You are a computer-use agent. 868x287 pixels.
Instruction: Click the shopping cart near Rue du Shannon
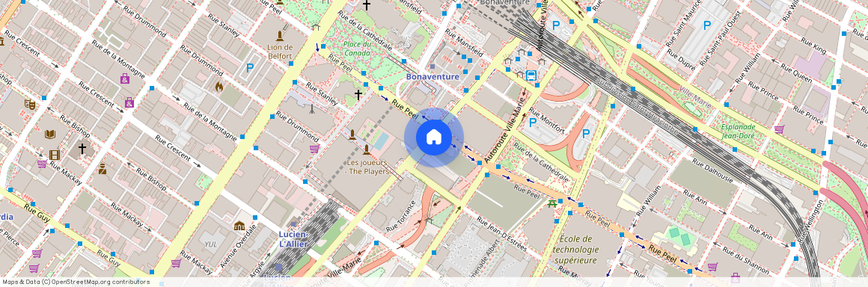pyautogui.click(x=712, y=267)
